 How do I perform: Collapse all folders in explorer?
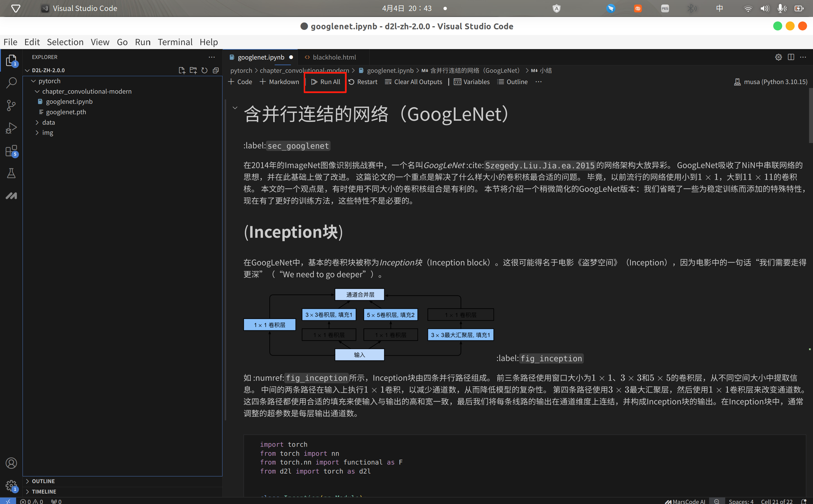click(216, 70)
